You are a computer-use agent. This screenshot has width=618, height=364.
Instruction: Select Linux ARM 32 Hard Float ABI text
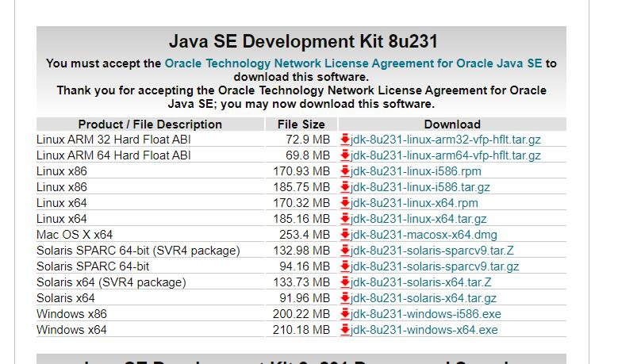(x=113, y=140)
